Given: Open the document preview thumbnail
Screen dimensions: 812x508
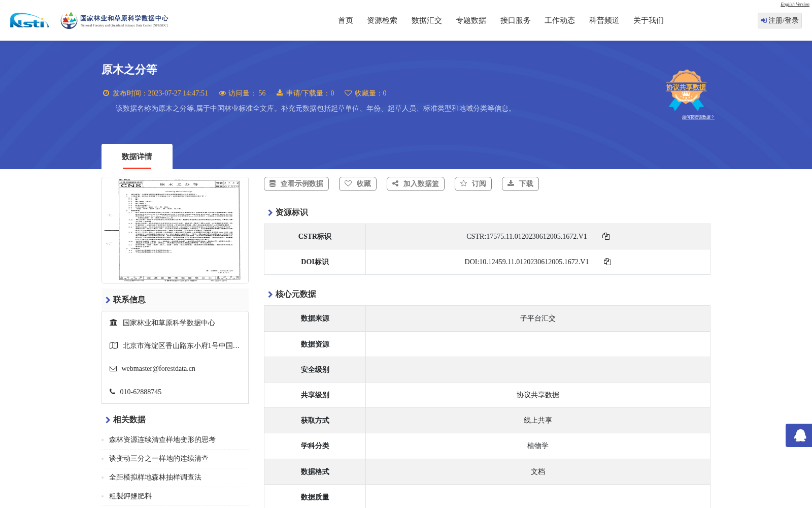Looking at the screenshot, I should 175,230.
